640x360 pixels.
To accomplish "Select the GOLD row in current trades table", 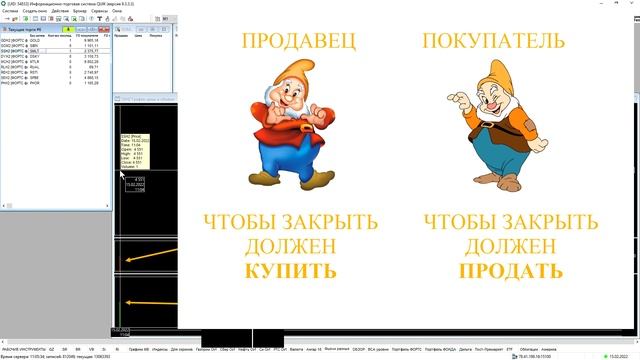I will (x=56, y=40).
